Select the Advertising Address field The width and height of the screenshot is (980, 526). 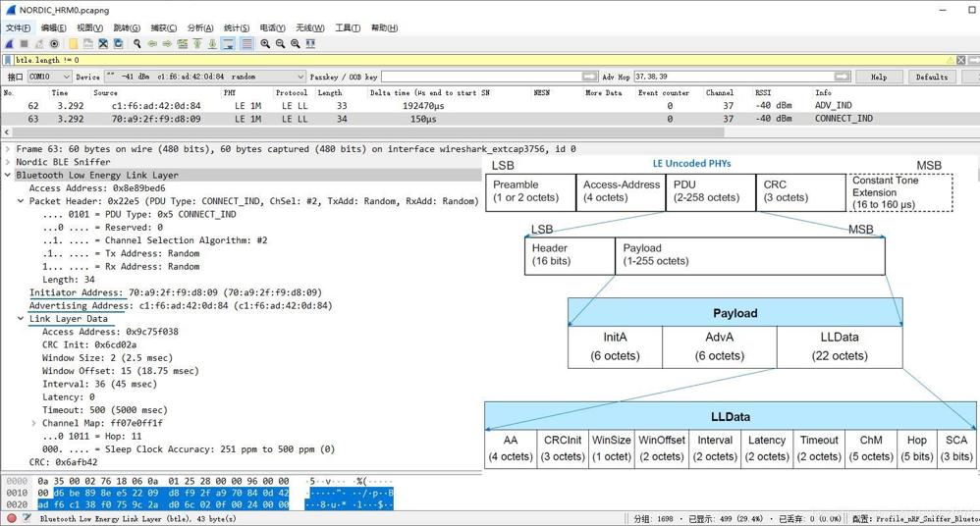181,305
